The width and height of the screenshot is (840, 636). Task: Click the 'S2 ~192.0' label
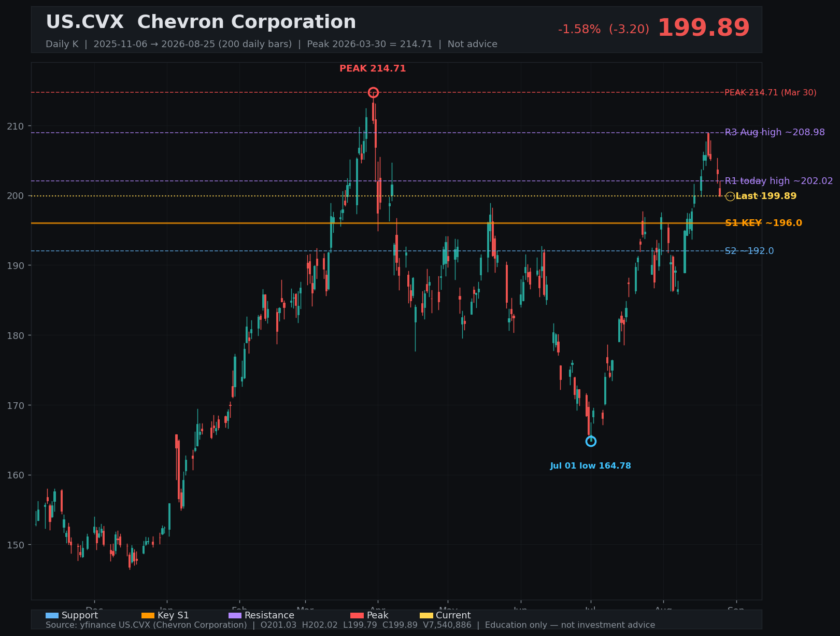click(749, 251)
